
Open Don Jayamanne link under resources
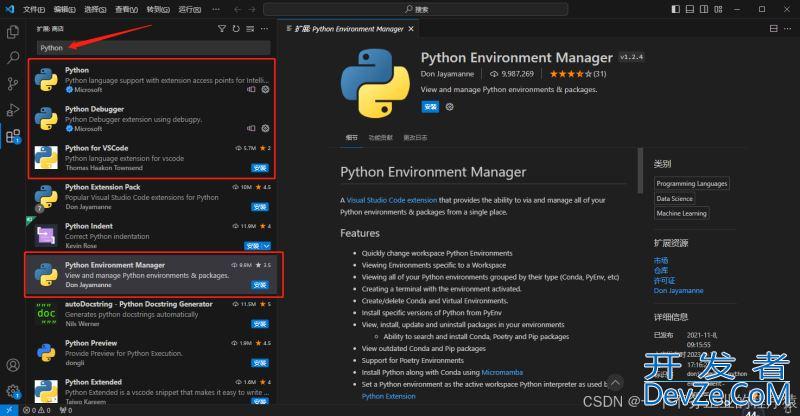[x=679, y=290]
